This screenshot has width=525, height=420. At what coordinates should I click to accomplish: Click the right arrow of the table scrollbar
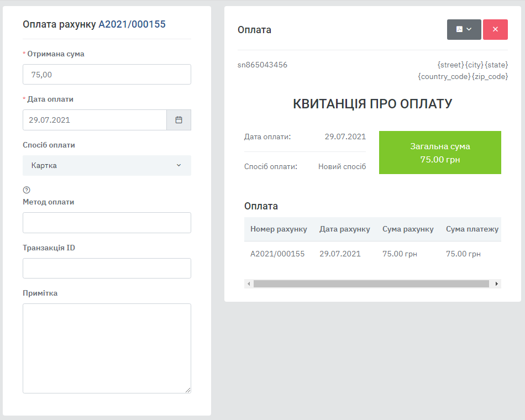point(496,283)
